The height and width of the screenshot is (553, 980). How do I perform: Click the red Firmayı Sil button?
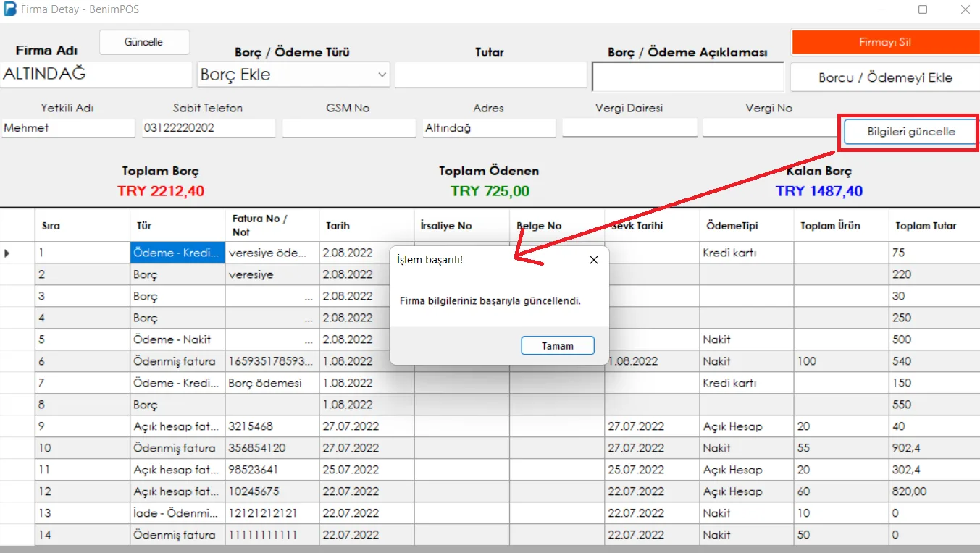click(885, 42)
